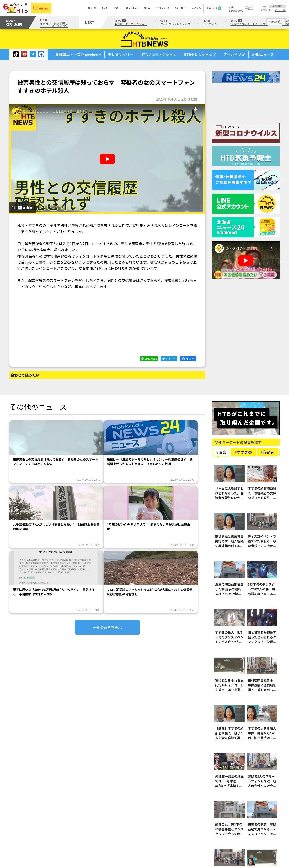Open related article 田村瑠奈容疑者ら 漂白剤を購入
Screen dimensions: 289x868
pyautogui.click(x=262, y=675)
